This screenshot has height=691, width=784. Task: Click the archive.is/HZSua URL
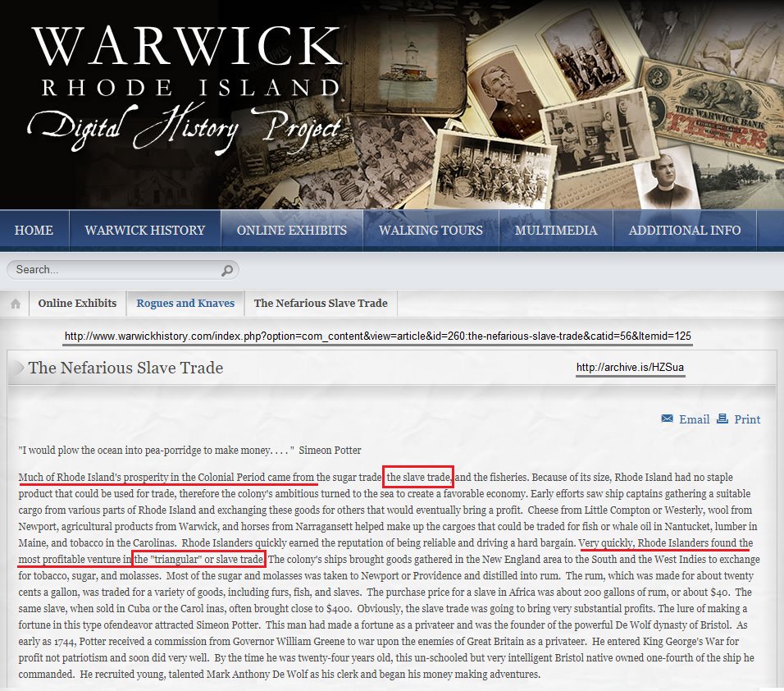tap(629, 368)
